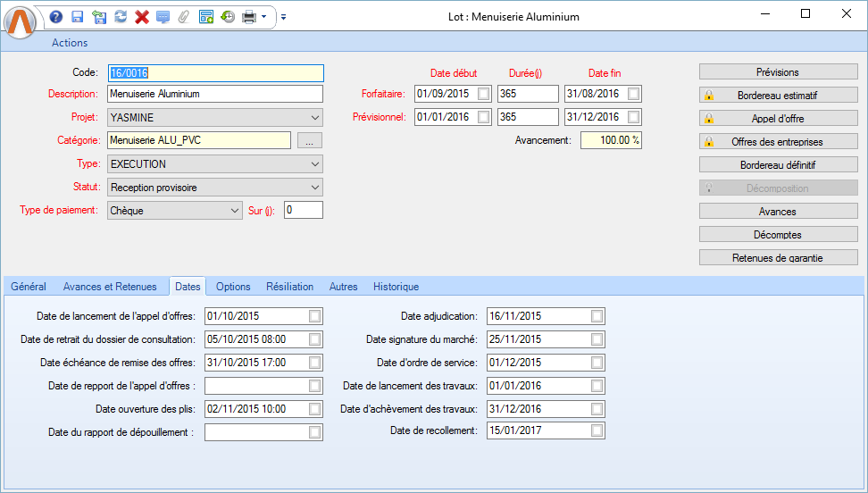Open Retenues de garantie
Screen dimensions: 868x493
coord(777,258)
